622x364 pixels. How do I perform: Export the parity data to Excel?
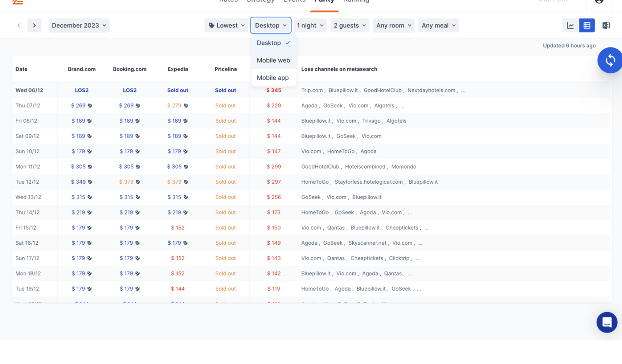(606, 26)
